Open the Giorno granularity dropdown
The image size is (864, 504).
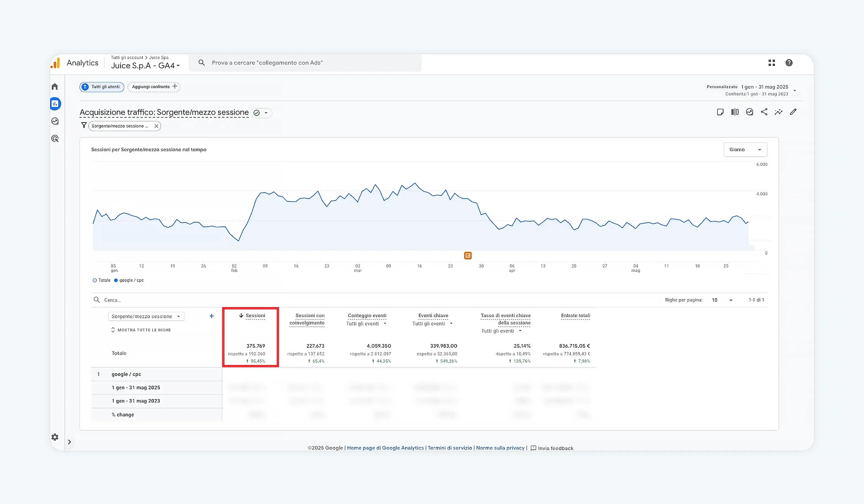coord(745,149)
